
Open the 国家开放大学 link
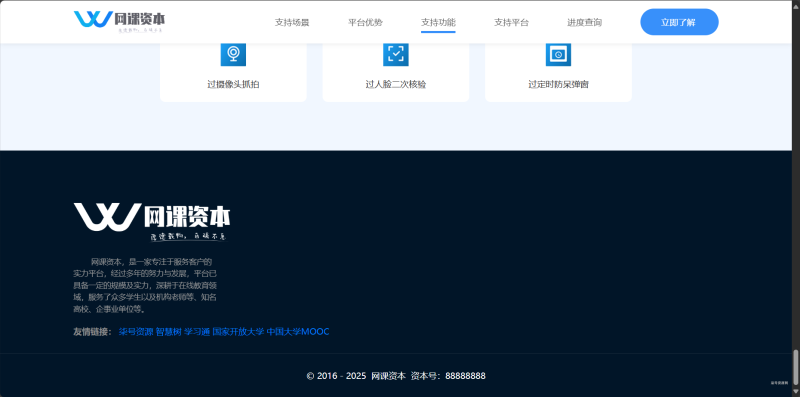click(238, 332)
